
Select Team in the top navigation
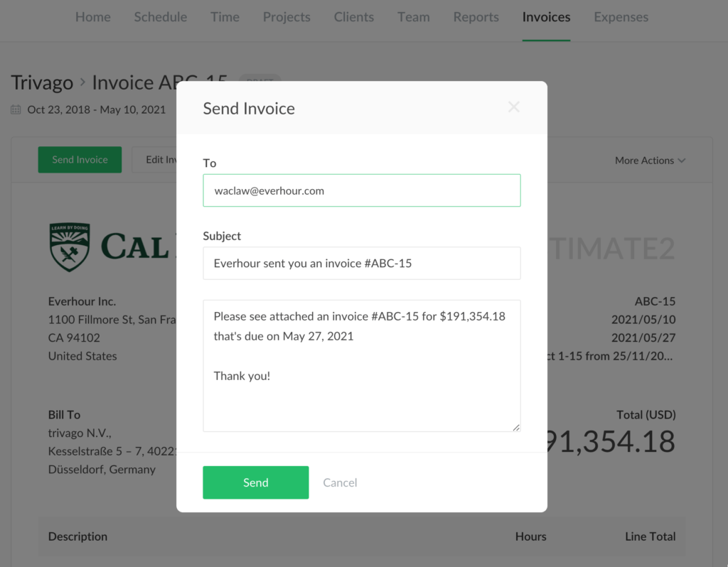414,16
